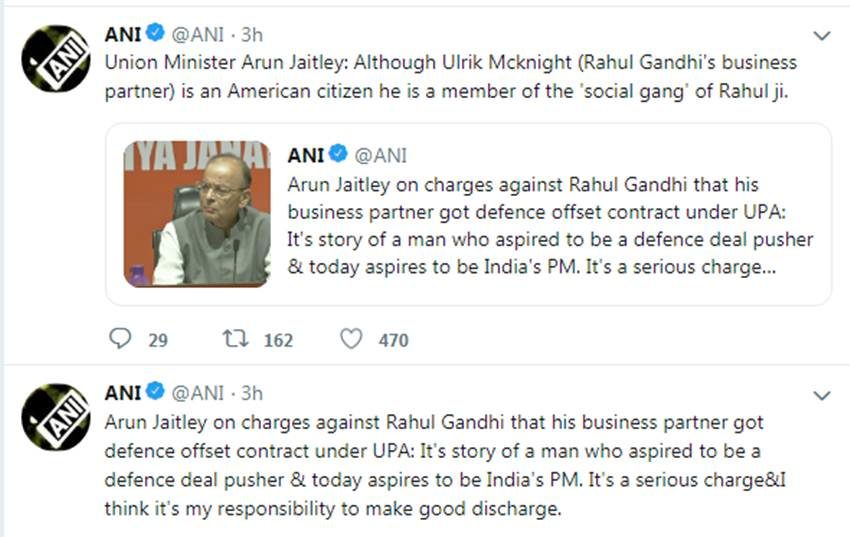This screenshot has height=537, width=850.
Task: Like the tweet with the heart icon
Action: (x=351, y=339)
